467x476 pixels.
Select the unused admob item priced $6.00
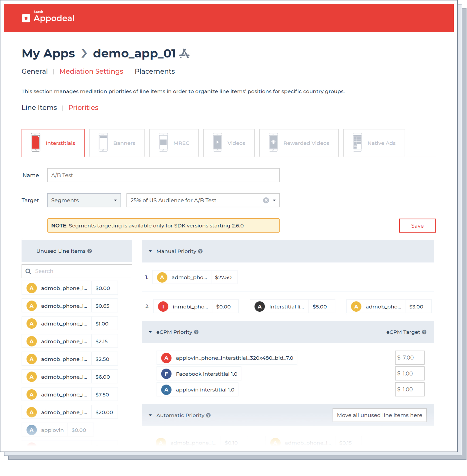[70, 377]
